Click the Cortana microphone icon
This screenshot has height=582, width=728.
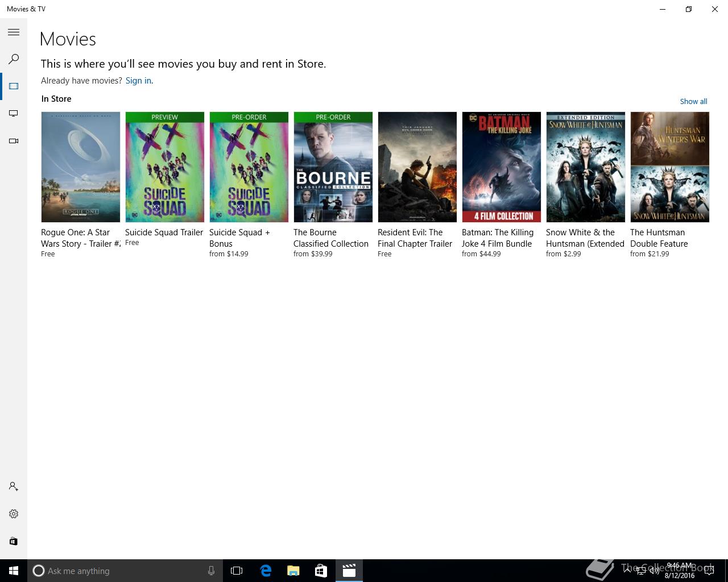pos(211,571)
